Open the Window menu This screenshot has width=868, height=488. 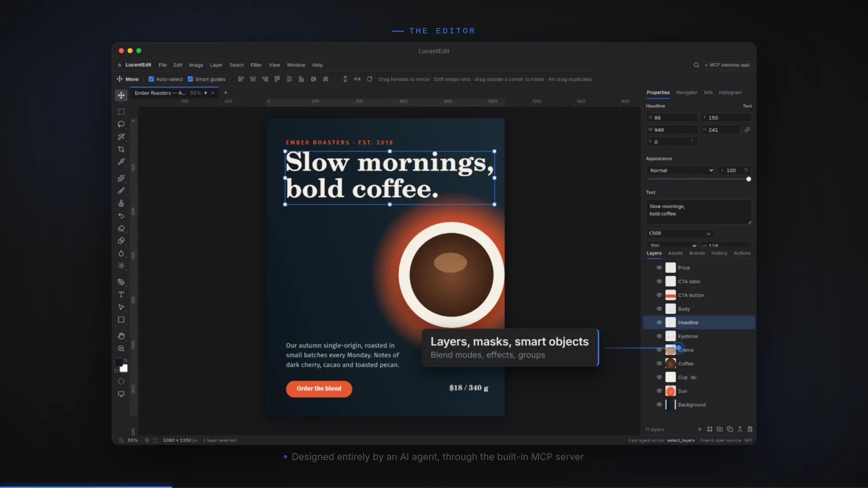[x=296, y=65]
